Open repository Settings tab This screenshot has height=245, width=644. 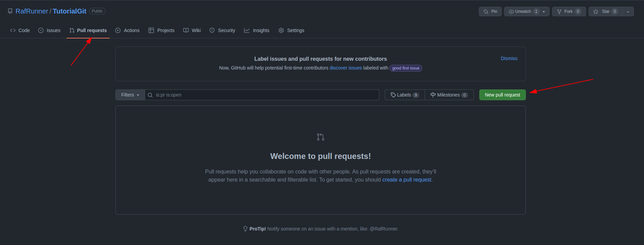coord(291,30)
